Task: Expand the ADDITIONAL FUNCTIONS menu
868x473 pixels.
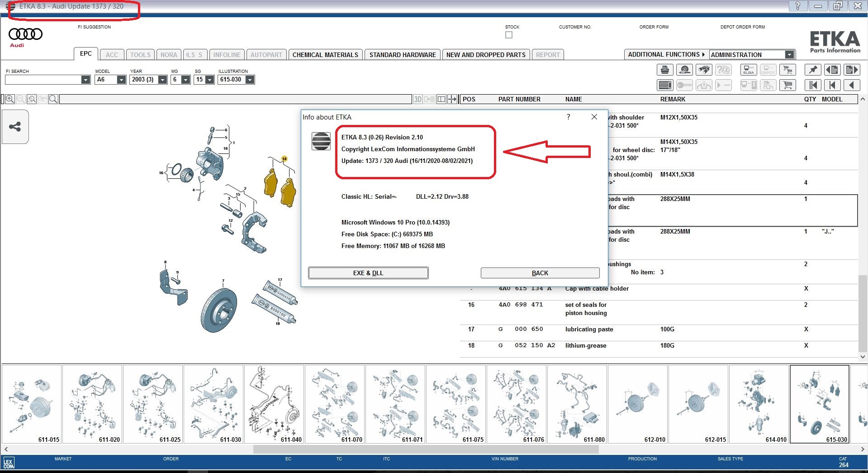Action: point(666,54)
